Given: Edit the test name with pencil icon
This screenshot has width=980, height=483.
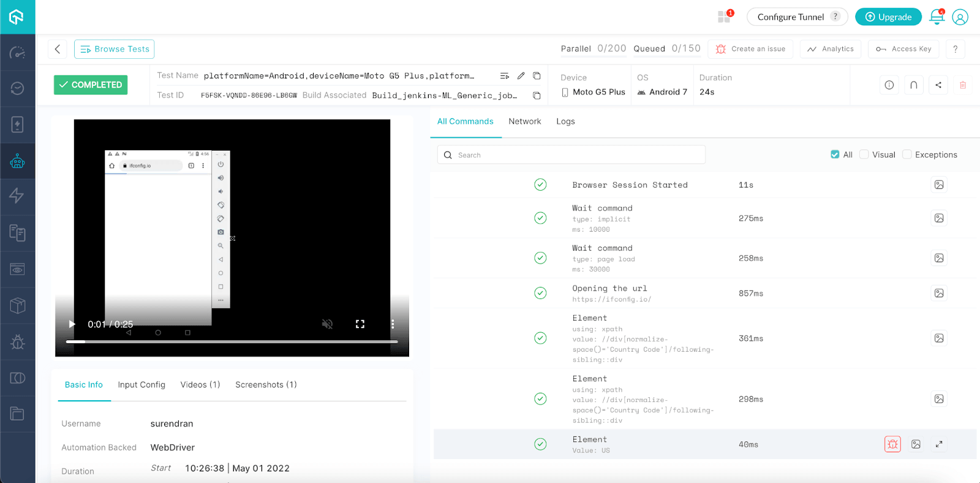Looking at the screenshot, I should coord(521,75).
